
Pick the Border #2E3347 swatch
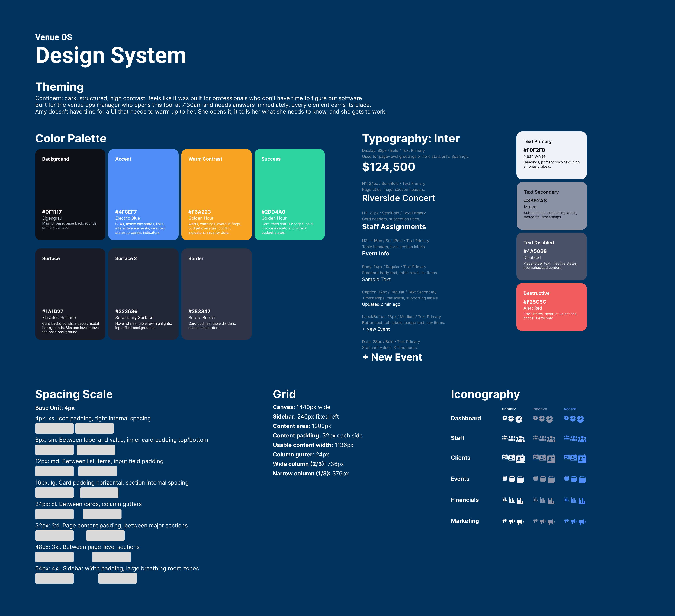click(x=216, y=294)
